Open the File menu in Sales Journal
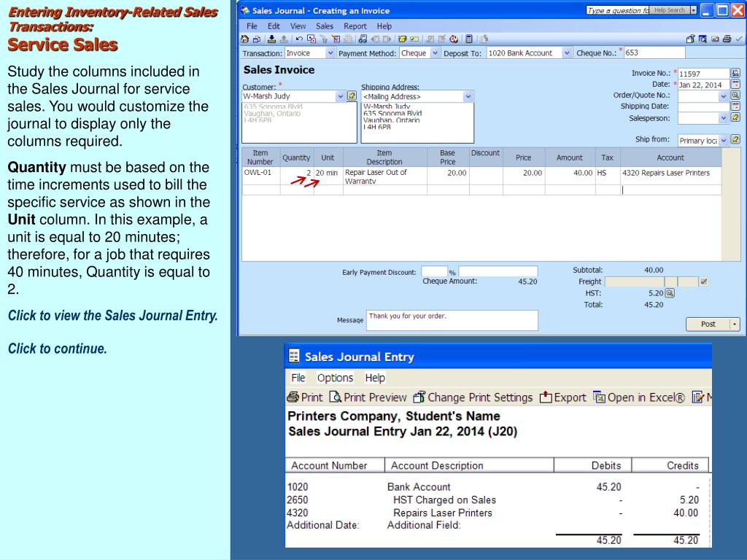Image resolution: width=747 pixels, height=560 pixels. 252,26
